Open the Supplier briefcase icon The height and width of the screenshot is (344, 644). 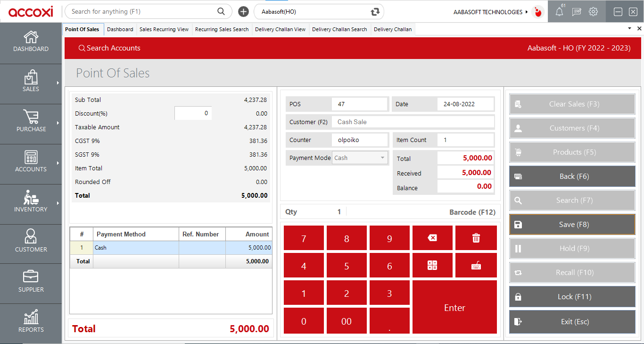coord(31,277)
